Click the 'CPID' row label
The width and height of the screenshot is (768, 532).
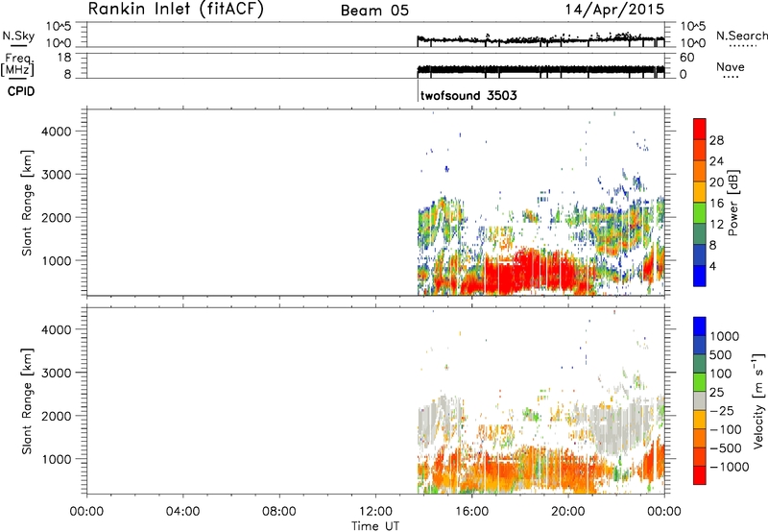(21, 91)
